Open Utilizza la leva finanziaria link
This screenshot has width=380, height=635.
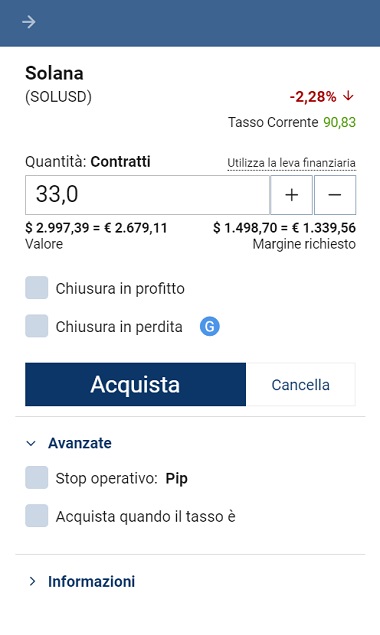[291, 163]
